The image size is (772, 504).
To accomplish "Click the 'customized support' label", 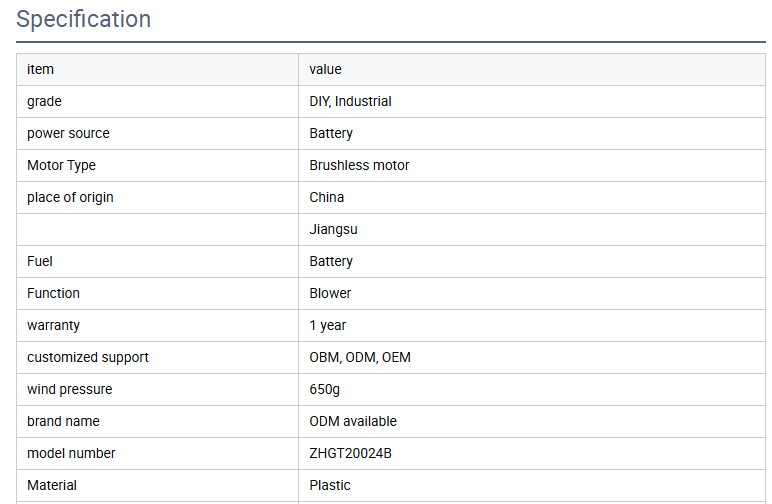I will click(x=88, y=357).
